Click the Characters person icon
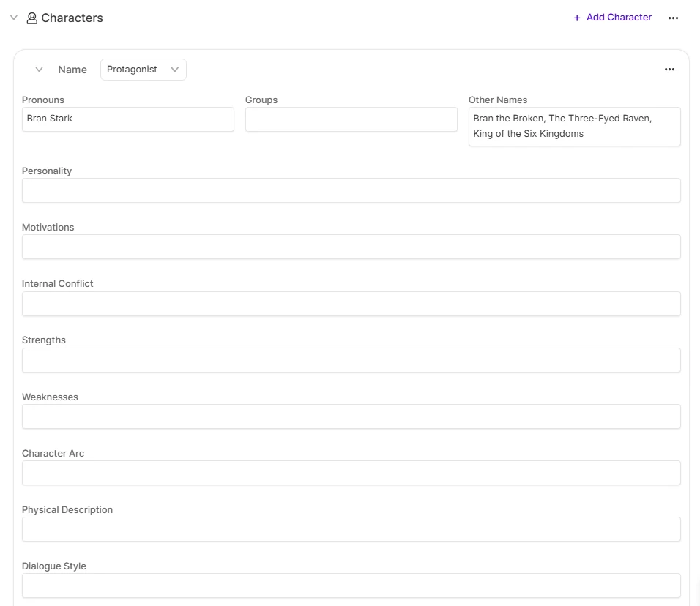The width and height of the screenshot is (700, 606). [x=31, y=18]
